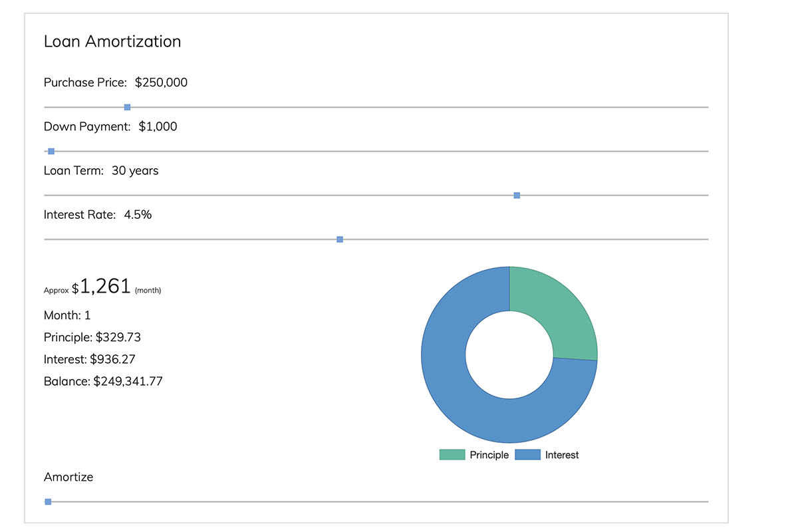Click the Balance $249,341.77 text
Image resolution: width=798 pixels, height=532 pixels.
[103, 381]
